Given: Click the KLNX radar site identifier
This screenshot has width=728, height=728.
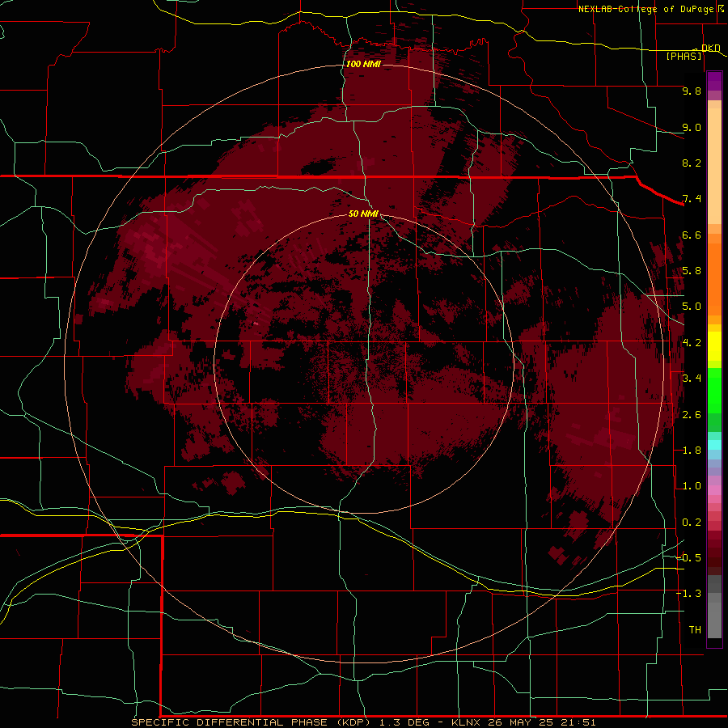Looking at the screenshot, I should [x=466, y=722].
